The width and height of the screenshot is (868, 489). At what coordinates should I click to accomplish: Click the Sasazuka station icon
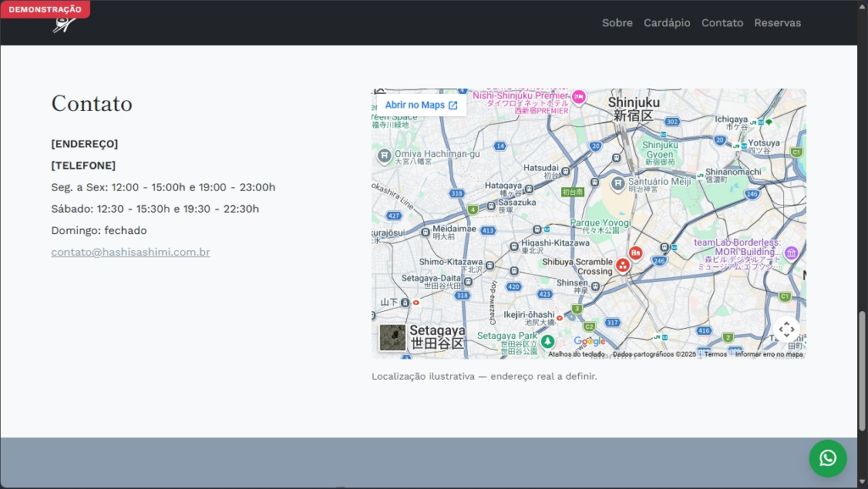pos(491,206)
